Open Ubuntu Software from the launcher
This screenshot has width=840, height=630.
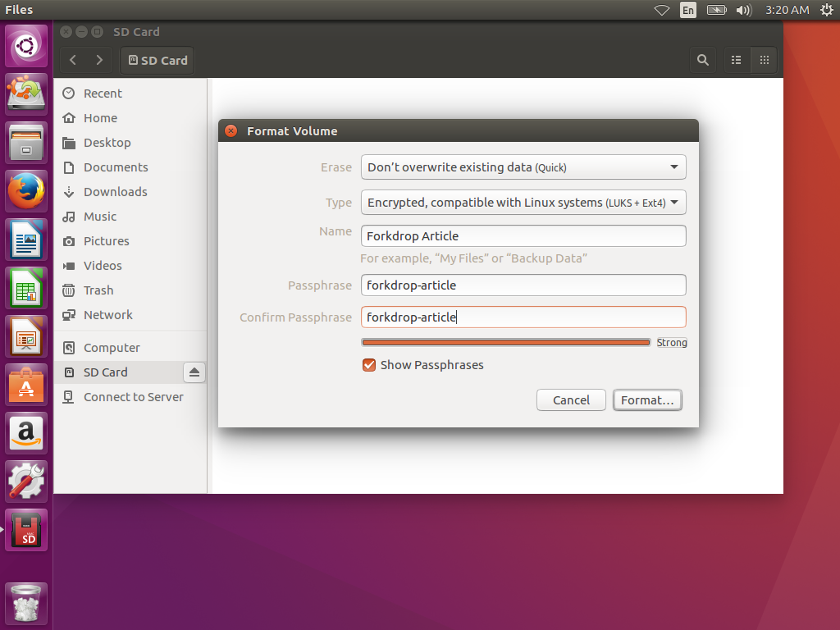[26, 386]
